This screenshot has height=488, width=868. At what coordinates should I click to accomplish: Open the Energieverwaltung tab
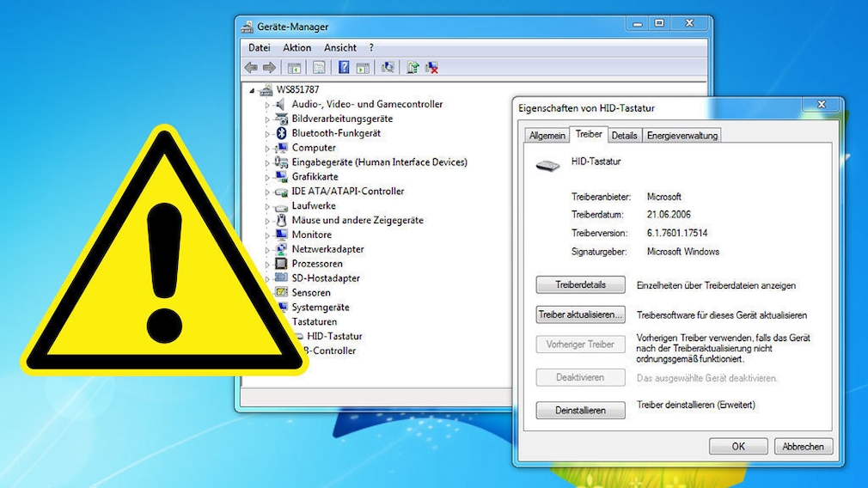tap(682, 136)
